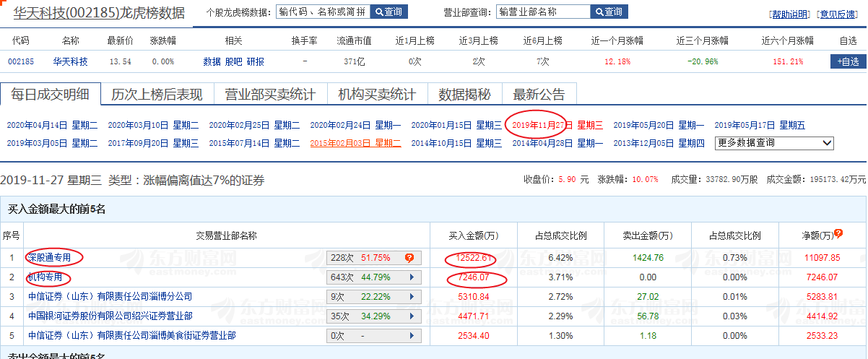The width and height of the screenshot is (868, 359).
Task: Switch to 最新公告 tab
Action: pos(539,94)
